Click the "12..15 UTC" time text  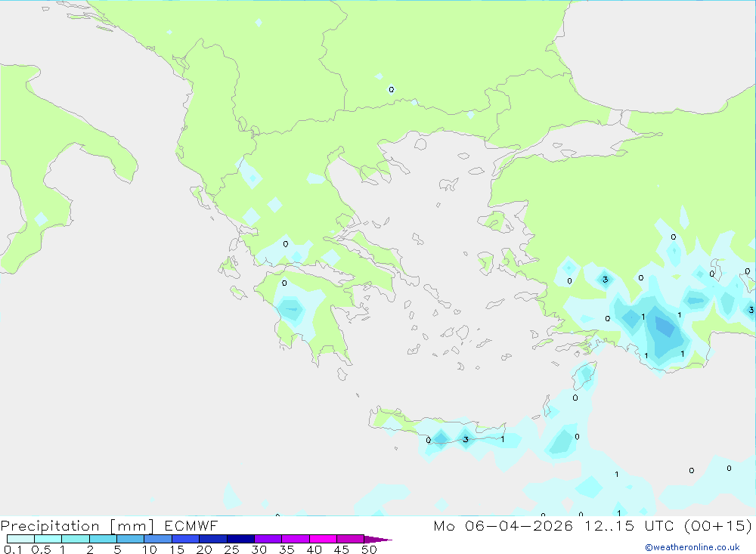click(x=629, y=525)
